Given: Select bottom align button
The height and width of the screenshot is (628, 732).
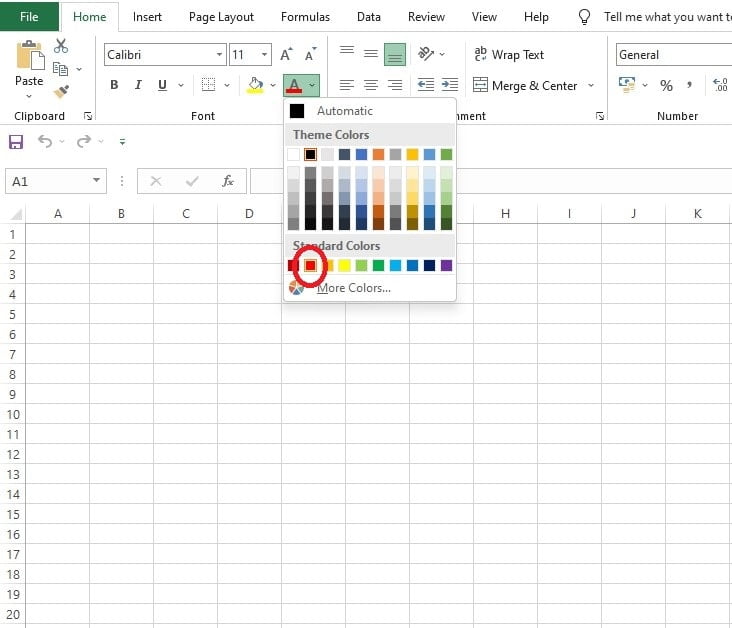Looking at the screenshot, I should (x=394, y=55).
